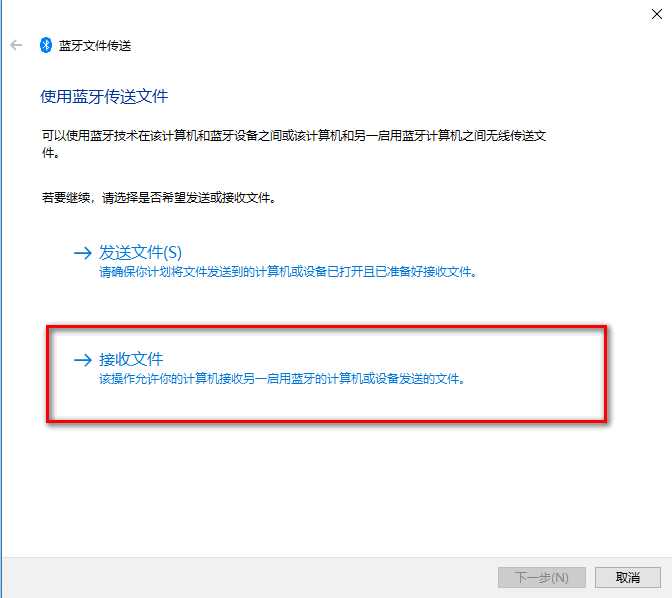The image size is (672, 598).
Task: Click the greyed-out 下一步(N) button
Action: pos(542,577)
